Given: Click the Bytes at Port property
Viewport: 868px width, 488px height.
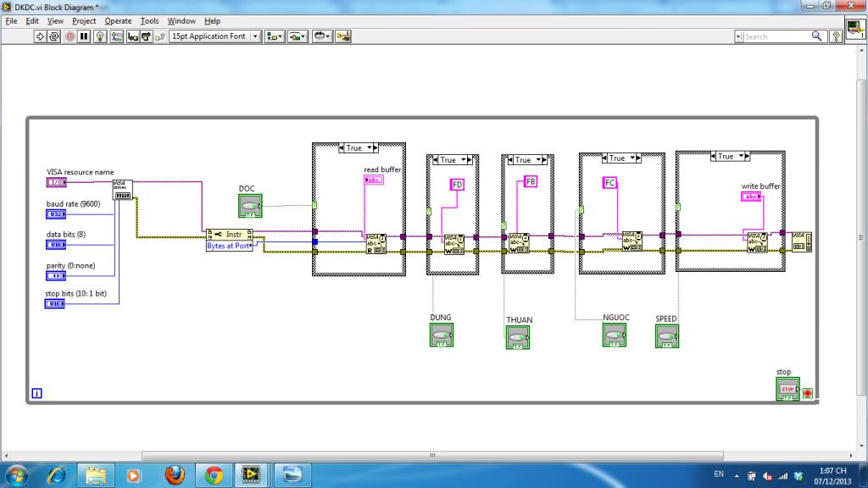Looking at the screenshot, I should 229,246.
